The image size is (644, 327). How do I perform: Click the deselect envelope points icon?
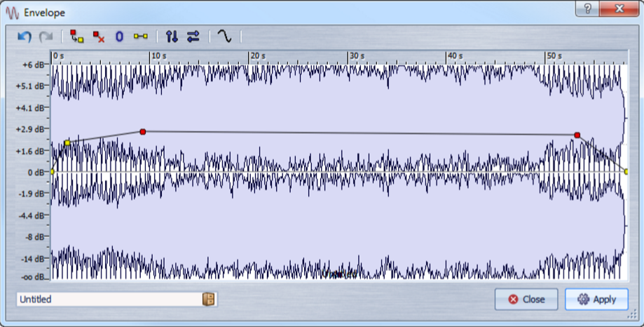[76, 36]
